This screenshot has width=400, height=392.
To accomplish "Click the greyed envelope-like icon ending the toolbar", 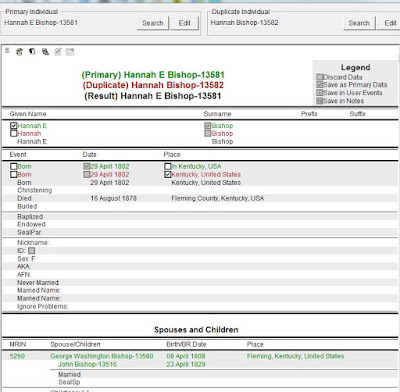I will (x=70, y=51).
